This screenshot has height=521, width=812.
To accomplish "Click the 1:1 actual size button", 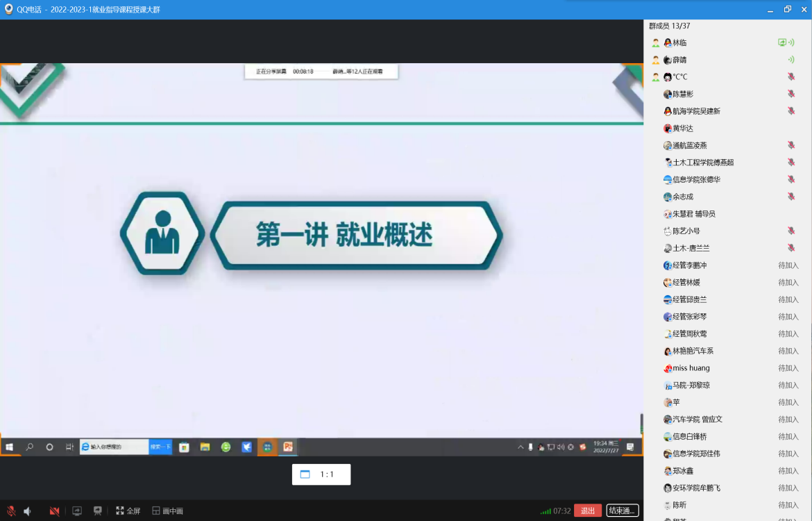I will coord(321,474).
